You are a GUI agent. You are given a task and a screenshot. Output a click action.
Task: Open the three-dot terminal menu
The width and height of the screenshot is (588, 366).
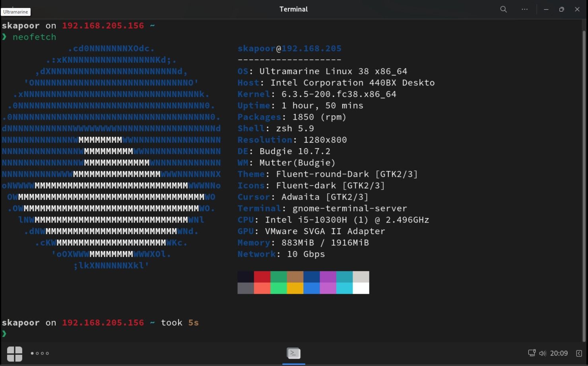pos(524,9)
